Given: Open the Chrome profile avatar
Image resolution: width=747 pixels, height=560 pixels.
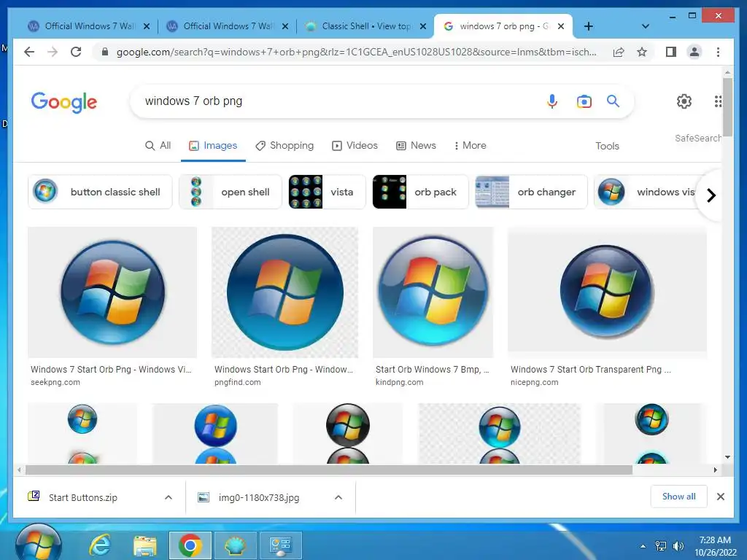Looking at the screenshot, I should coord(694,52).
